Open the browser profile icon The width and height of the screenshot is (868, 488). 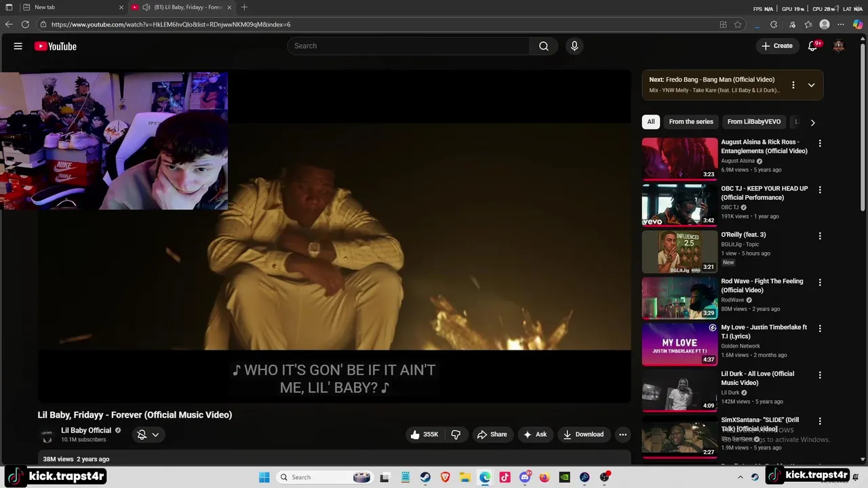pos(825,24)
